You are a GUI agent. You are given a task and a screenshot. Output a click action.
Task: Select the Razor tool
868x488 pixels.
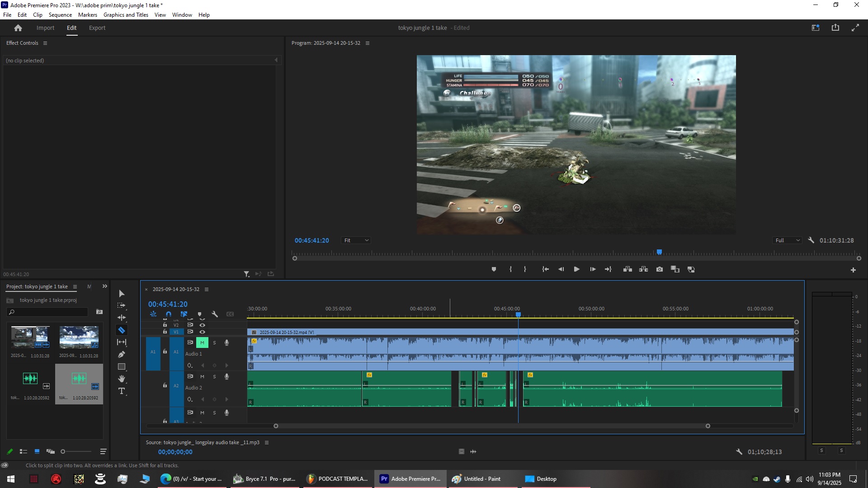pos(122,330)
